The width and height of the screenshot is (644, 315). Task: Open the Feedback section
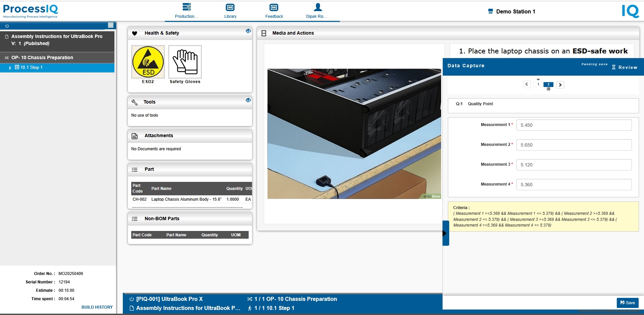click(274, 11)
